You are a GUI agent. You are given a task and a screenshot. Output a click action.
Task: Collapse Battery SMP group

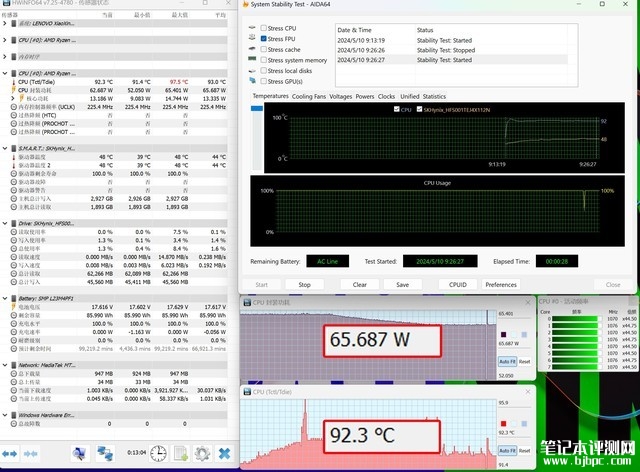click(x=5, y=298)
